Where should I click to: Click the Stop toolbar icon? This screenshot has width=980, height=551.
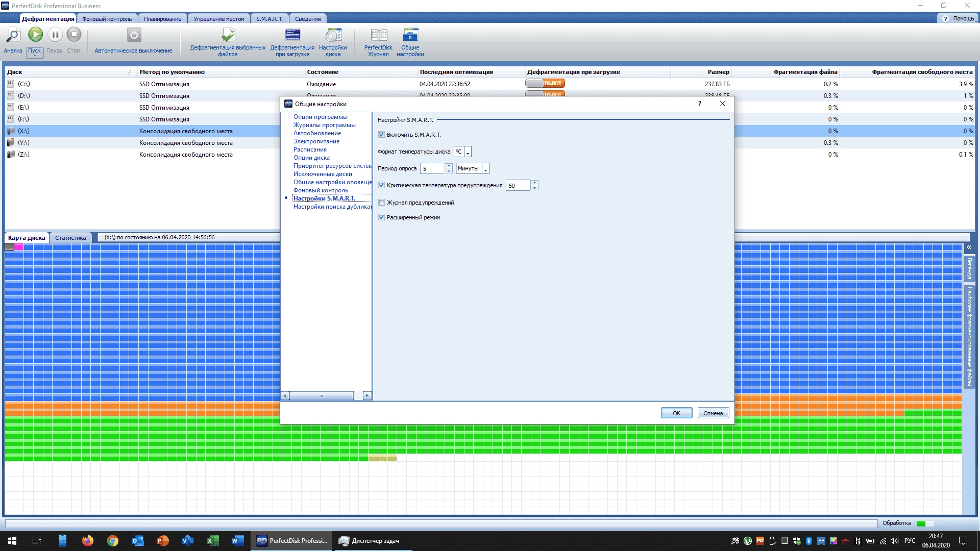tap(74, 35)
